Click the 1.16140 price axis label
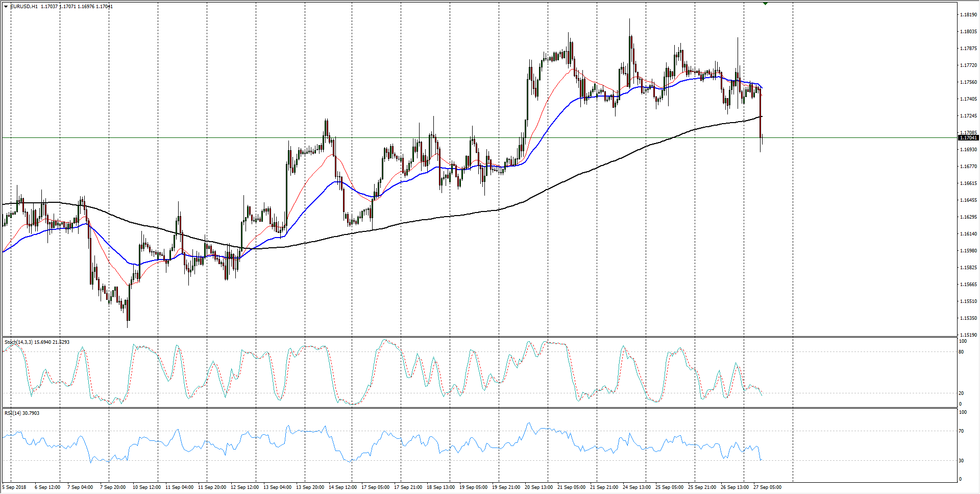980x494 pixels. click(968, 234)
